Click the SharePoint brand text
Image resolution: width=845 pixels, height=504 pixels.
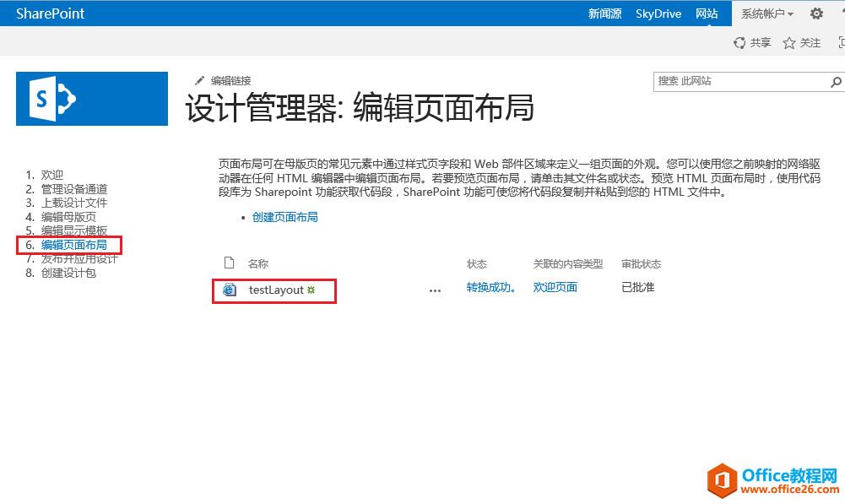click(x=50, y=14)
